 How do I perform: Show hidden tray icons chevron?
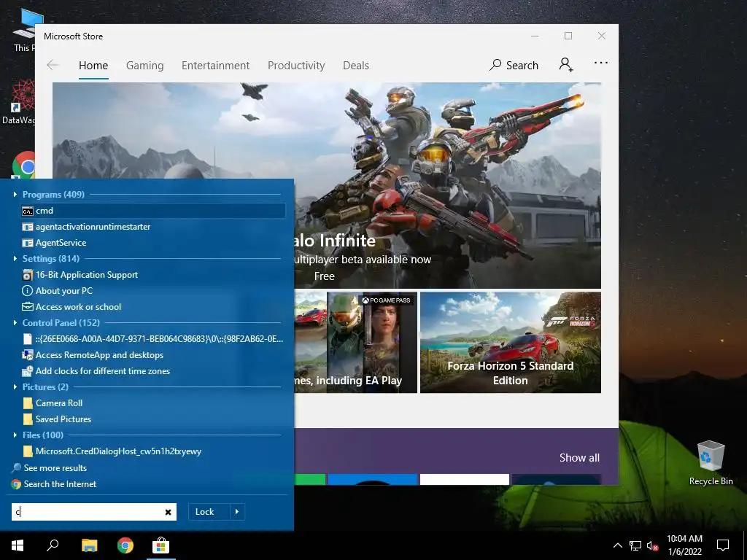(x=617, y=545)
